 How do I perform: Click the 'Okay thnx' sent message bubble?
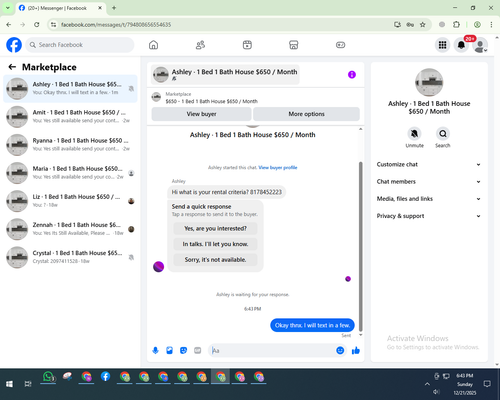[x=312, y=325]
